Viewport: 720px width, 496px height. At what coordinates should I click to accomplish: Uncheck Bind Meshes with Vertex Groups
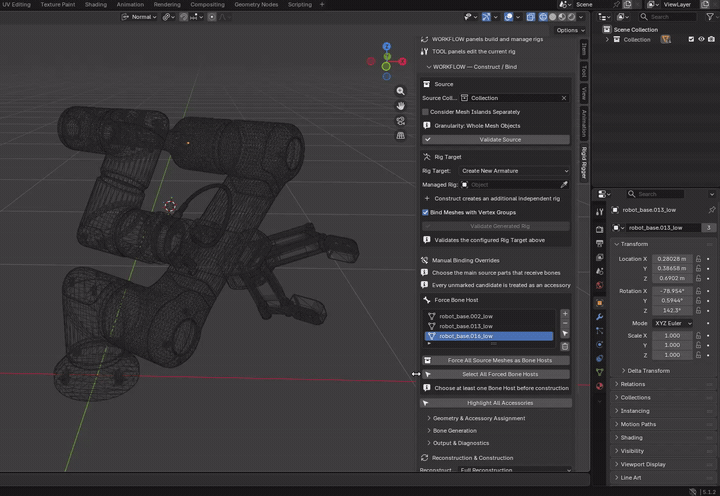[x=425, y=212]
